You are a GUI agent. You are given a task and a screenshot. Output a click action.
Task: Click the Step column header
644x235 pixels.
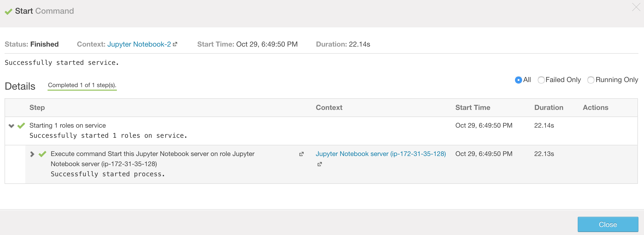point(37,108)
